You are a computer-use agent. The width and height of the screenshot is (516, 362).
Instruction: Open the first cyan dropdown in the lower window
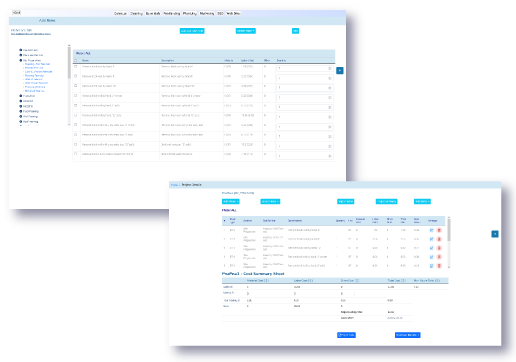[x=231, y=201]
